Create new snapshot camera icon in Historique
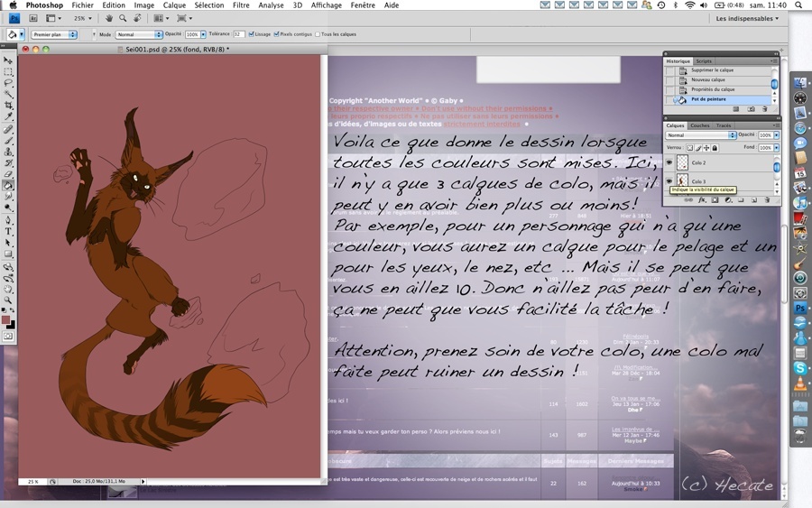The height and width of the screenshot is (508, 812). coord(751,109)
